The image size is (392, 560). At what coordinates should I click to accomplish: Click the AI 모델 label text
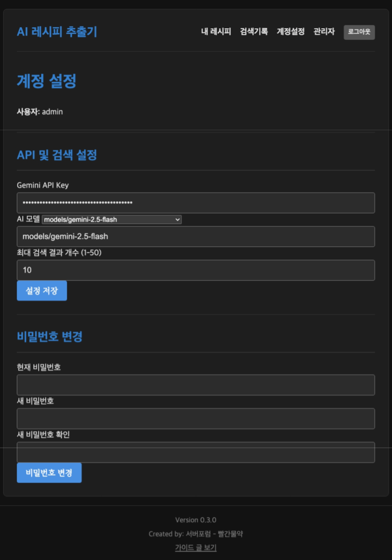pyautogui.click(x=28, y=219)
